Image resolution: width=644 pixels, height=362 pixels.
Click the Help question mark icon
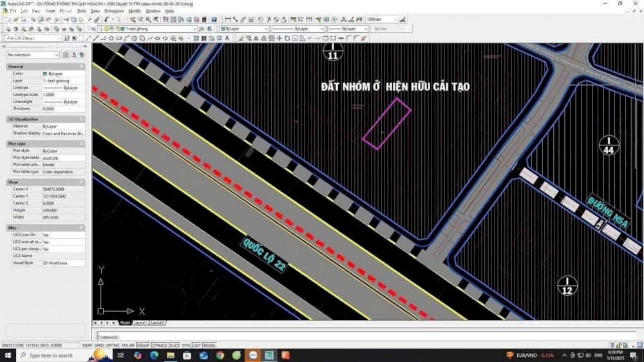tap(214, 20)
